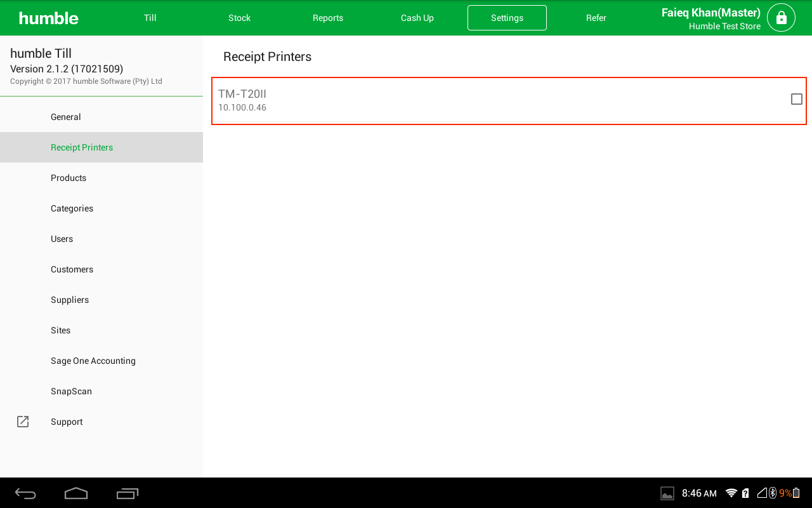The height and width of the screenshot is (508, 812).
Task: Click the copyright notice text
Action: pyautogui.click(x=86, y=81)
